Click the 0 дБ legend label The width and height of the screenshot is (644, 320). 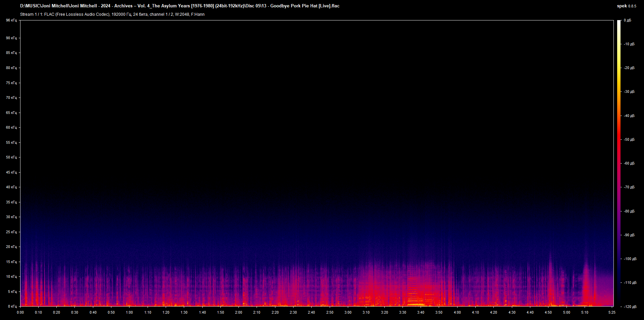pyautogui.click(x=628, y=20)
